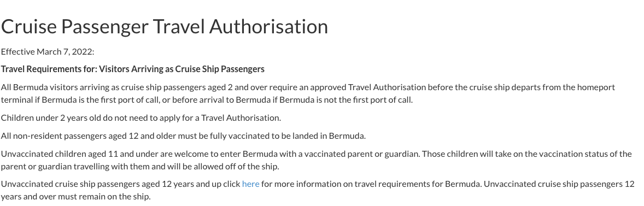This screenshot has height=206, width=644.
Task: Click the sentence about children under 2 years
Action: pyautogui.click(x=141, y=118)
